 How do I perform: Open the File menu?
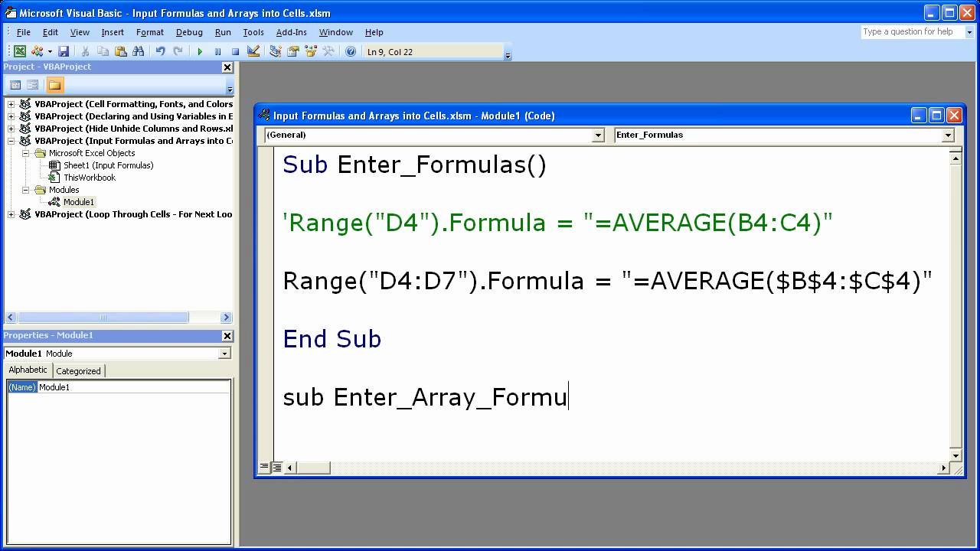pos(24,32)
